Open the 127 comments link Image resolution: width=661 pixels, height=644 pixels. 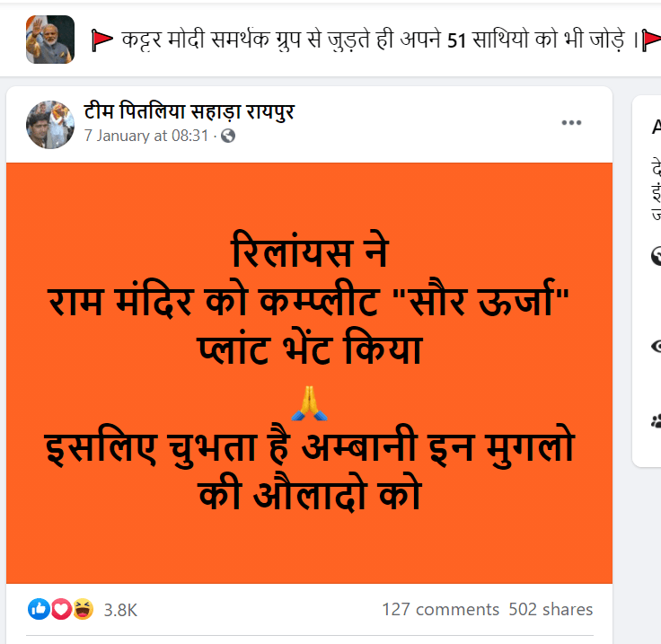click(441, 610)
